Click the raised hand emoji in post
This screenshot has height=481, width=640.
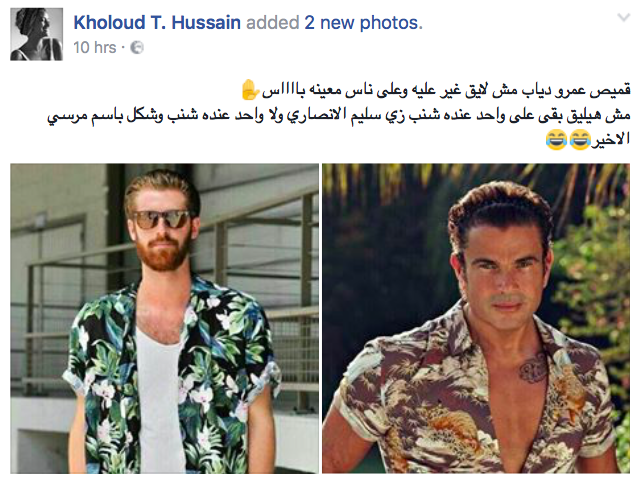249,90
